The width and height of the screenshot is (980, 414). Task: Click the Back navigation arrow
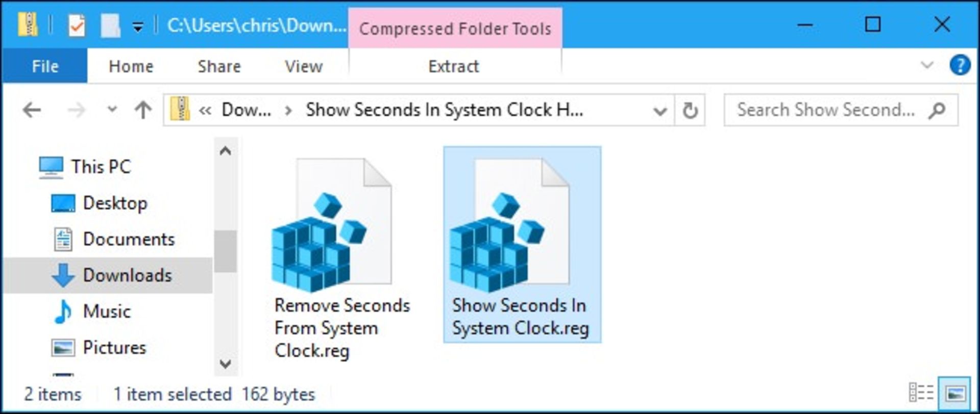click(32, 110)
